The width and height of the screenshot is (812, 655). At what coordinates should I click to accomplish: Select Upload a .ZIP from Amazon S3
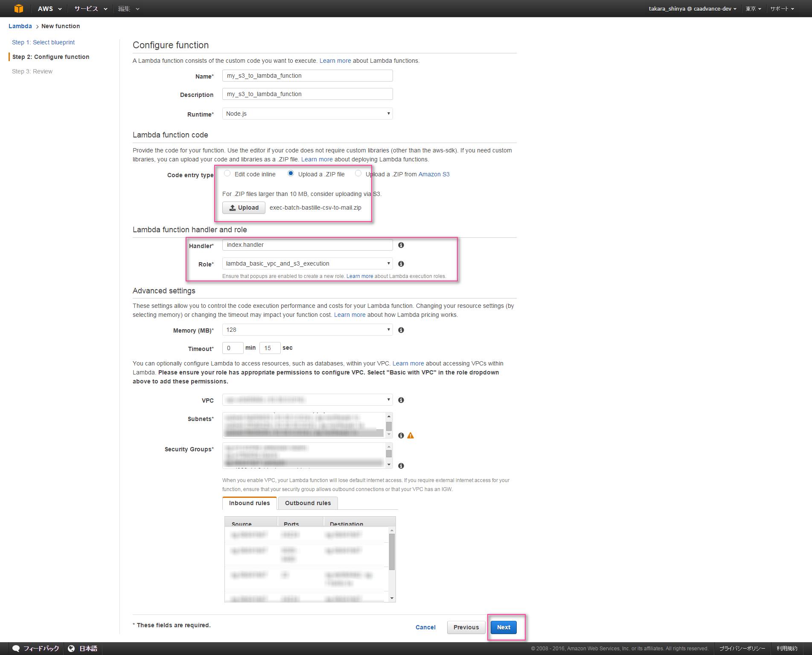(x=358, y=173)
